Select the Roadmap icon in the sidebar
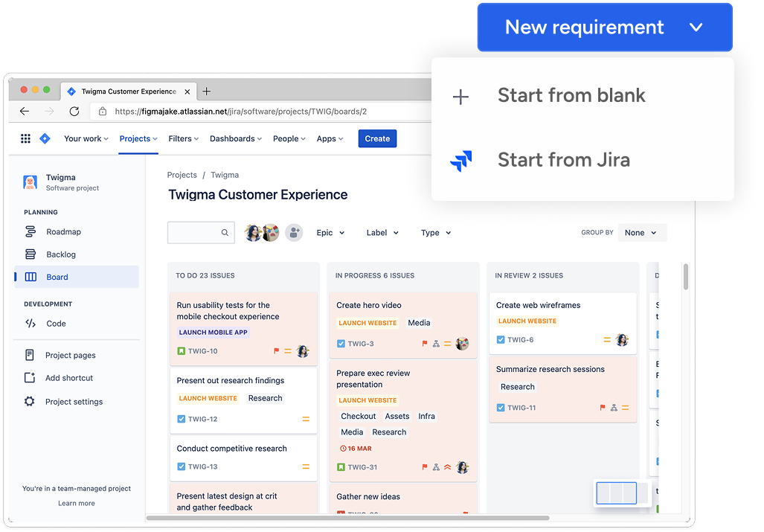The image size is (764, 532). (x=30, y=231)
